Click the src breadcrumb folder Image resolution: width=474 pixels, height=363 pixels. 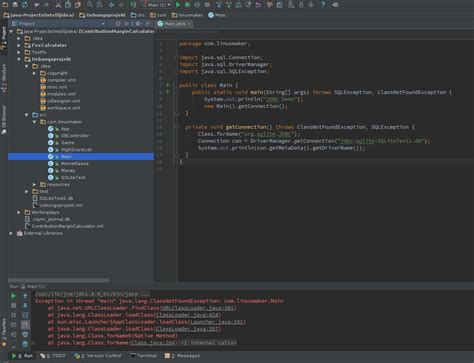(138, 15)
